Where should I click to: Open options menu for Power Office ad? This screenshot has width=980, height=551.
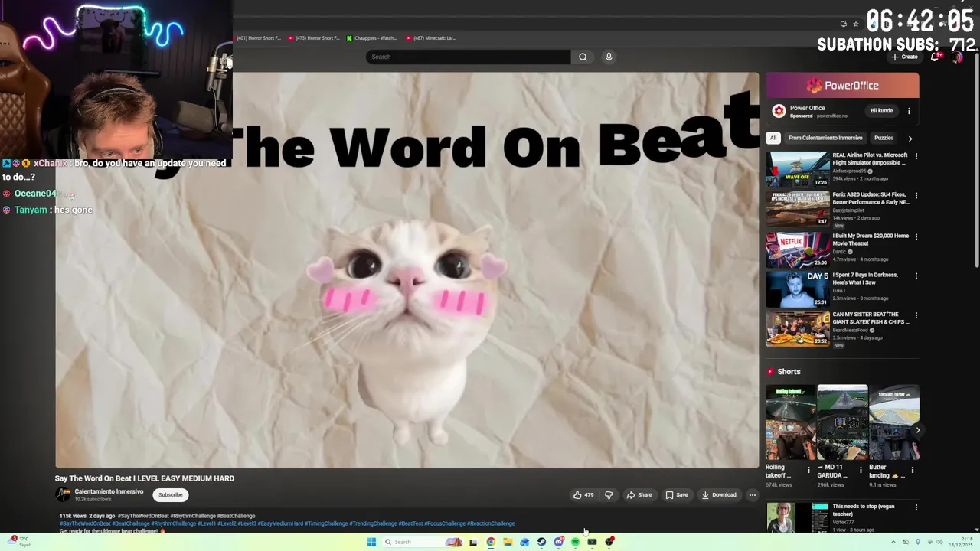(909, 111)
